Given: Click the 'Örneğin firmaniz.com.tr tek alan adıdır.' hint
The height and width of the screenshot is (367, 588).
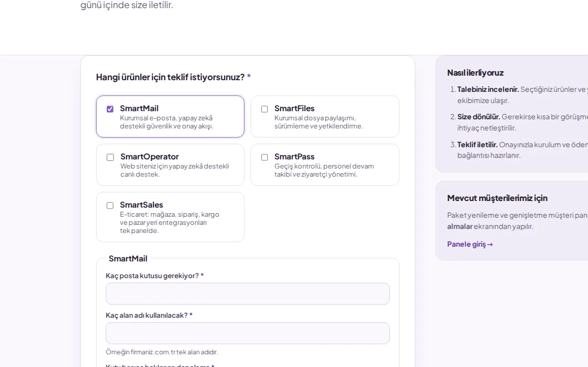Looking at the screenshot, I should [162, 352].
